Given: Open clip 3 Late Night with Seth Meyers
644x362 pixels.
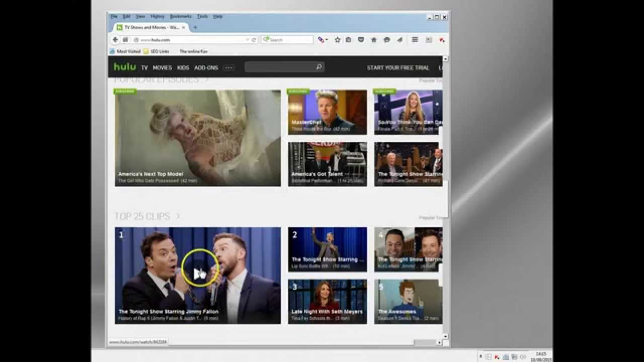Looking at the screenshot, I should pos(328,302).
